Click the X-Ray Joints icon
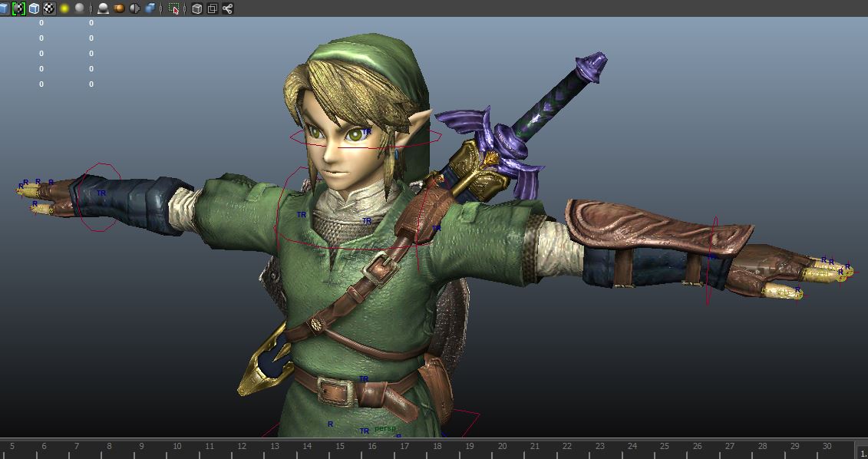The height and width of the screenshot is (459, 868). (x=227, y=8)
